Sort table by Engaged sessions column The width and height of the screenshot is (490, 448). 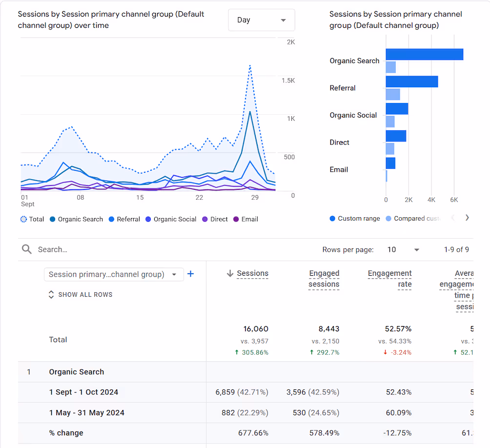pyautogui.click(x=324, y=279)
